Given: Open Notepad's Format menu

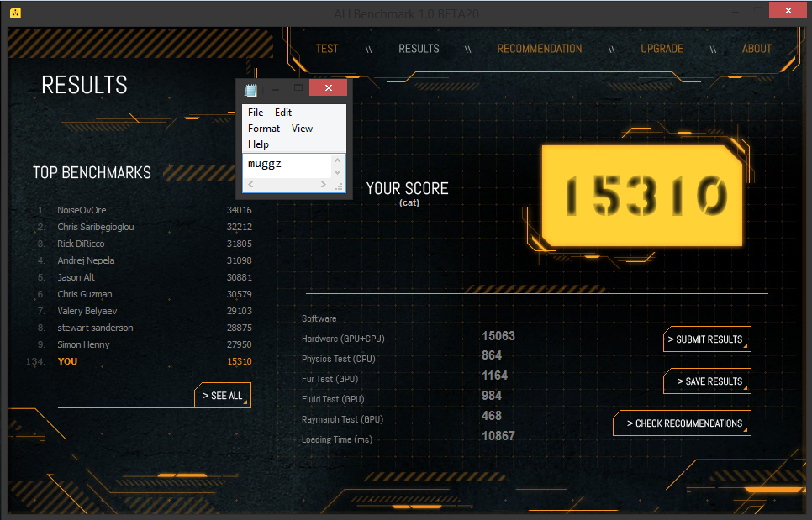Looking at the screenshot, I should pyautogui.click(x=264, y=129).
